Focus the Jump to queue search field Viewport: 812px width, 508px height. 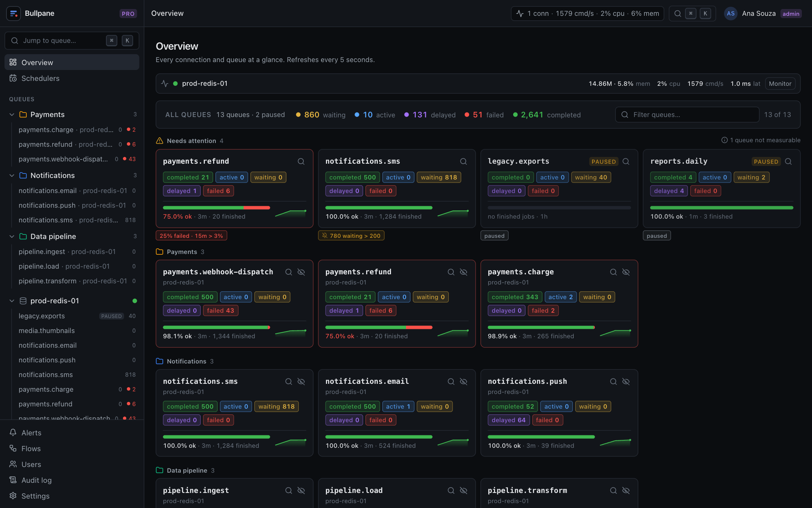coord(72,41)
